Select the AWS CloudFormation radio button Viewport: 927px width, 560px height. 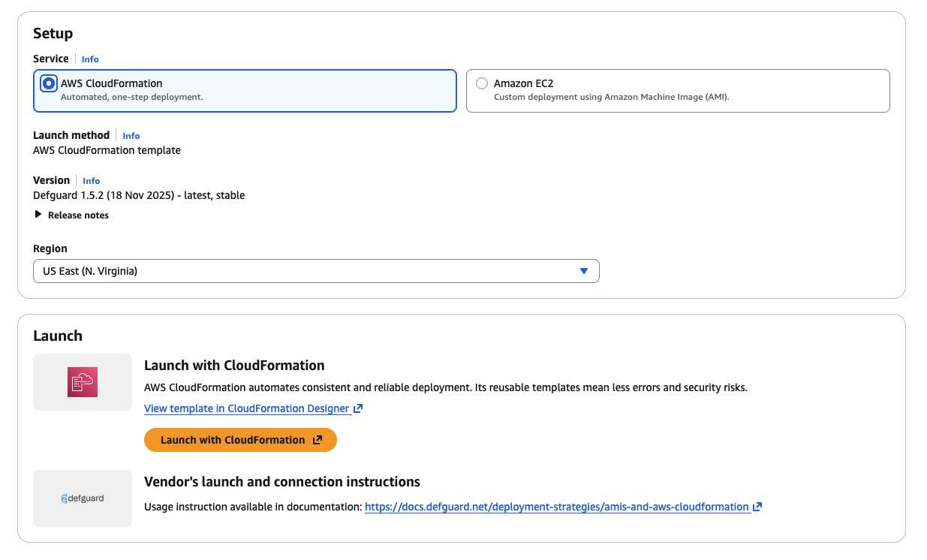click(x=49, y=83)
